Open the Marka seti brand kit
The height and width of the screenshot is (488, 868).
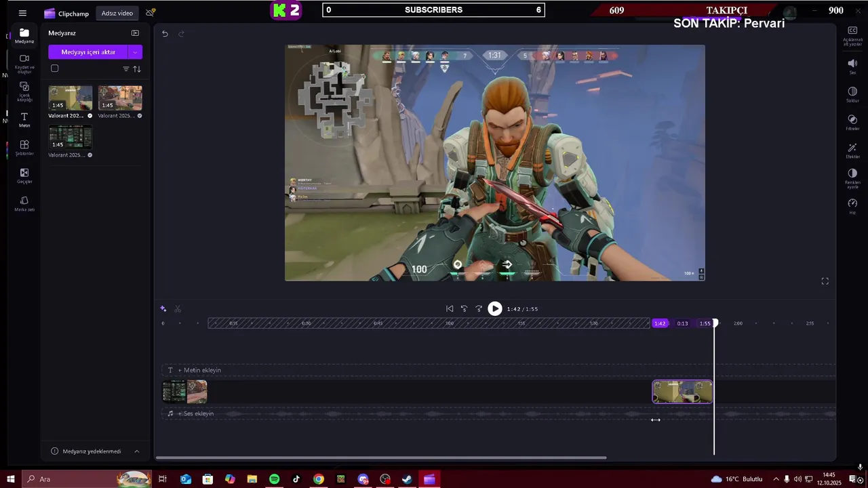click(24, 203)
